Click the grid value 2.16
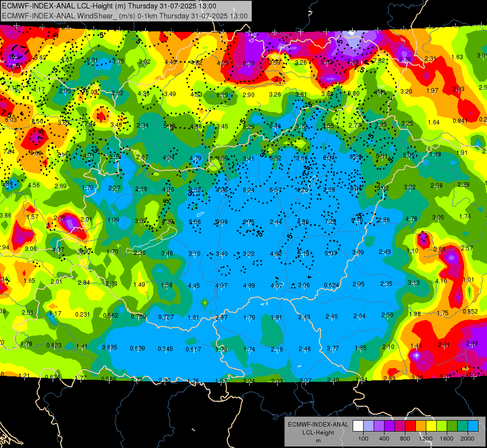 click(277, 349)
